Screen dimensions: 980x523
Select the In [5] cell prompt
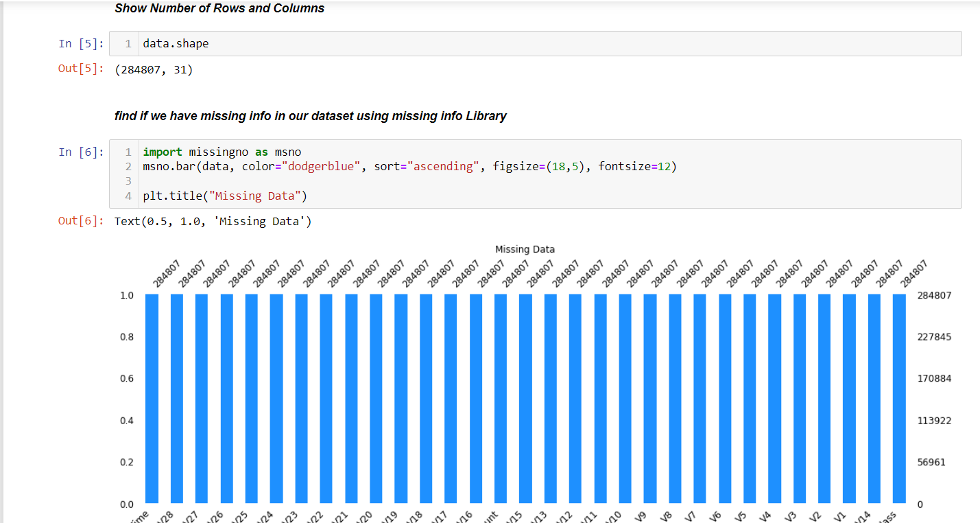pos(82,43)
